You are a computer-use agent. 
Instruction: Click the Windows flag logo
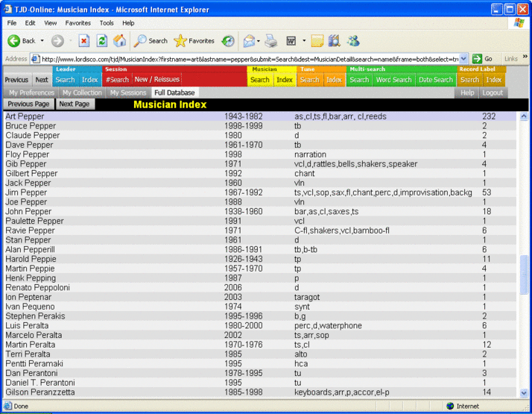pyautogui.click(x=519, y=23)
